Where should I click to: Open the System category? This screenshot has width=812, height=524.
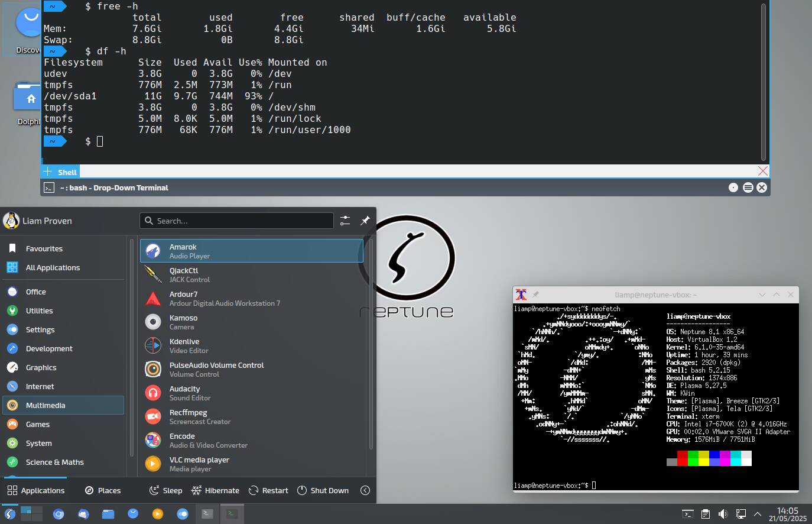[63, 443]
